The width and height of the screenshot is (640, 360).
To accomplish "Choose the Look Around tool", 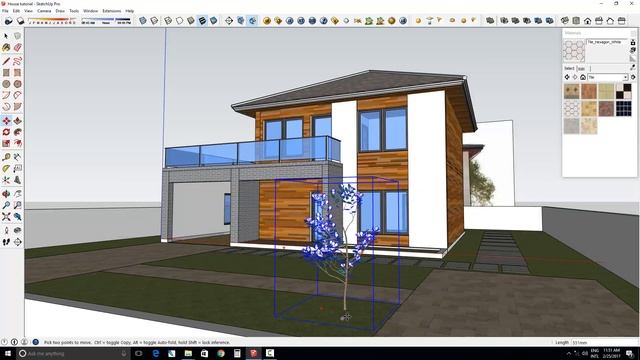I will click(18, 231).
